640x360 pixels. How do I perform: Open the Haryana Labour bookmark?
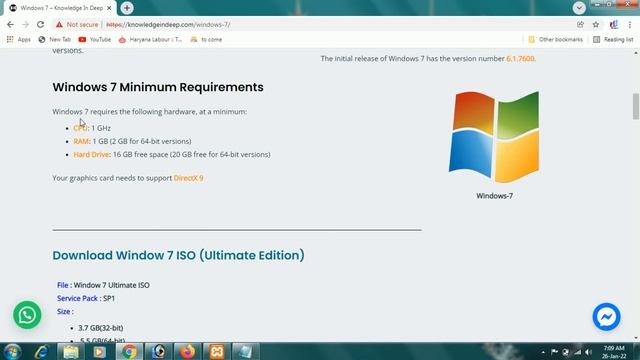pyautogui.click(x=150, y=40)
